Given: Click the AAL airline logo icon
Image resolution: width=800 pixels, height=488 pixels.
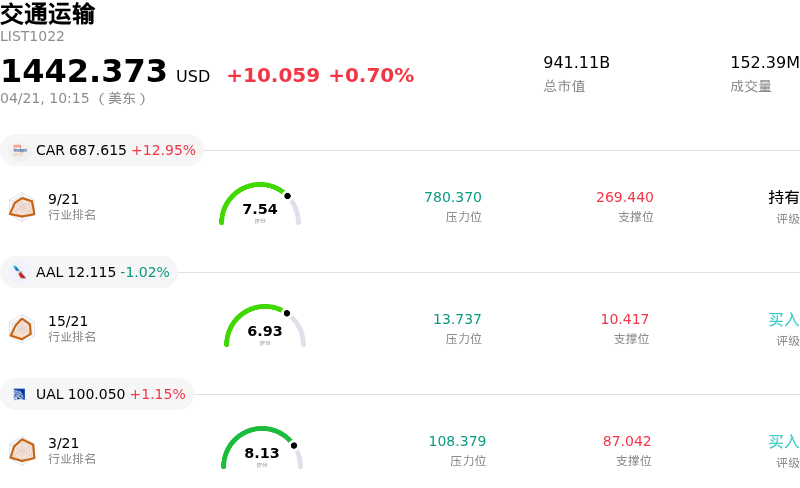Looking at the screenshot, I should [x=19, y=272].
